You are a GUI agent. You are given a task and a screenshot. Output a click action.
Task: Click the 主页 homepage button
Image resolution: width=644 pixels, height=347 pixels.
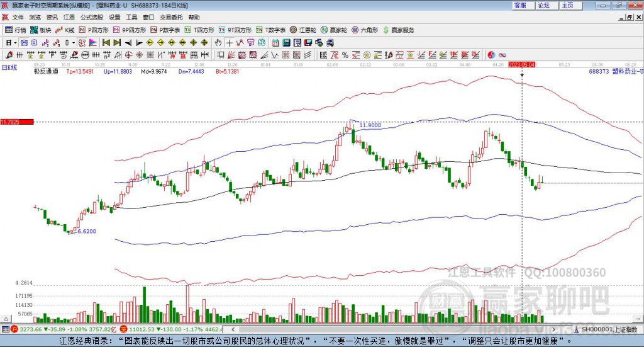click(571, 5)
